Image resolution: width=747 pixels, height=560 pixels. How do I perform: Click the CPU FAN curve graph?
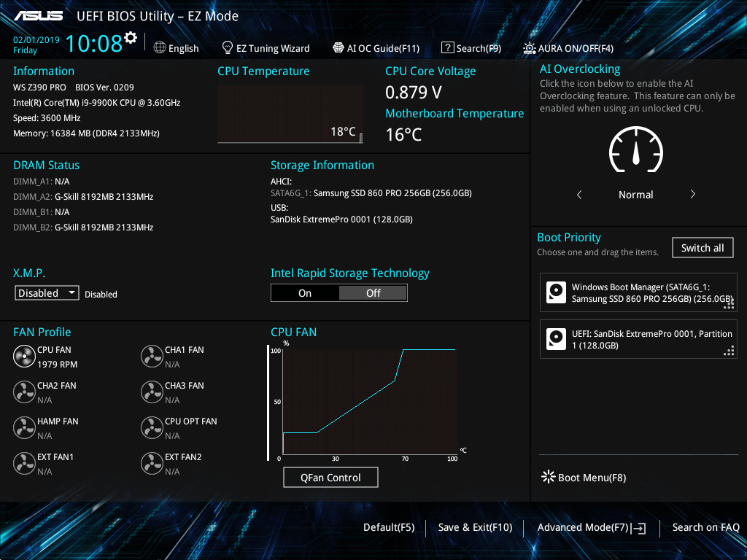(x=370, y=401)
